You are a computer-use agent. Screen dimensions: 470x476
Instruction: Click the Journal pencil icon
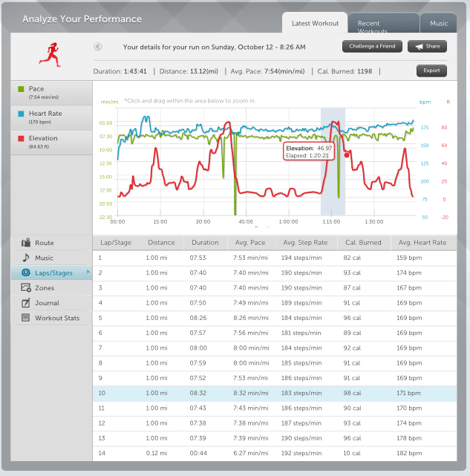pyautogui.click(x=26, y=303)
